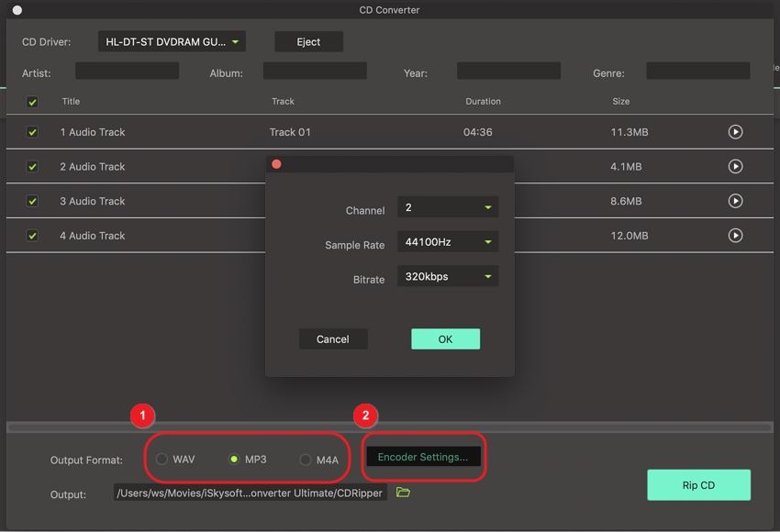The height and width of the screenshot is (532, 780).
Task: Uncheck the 3 Audio Track checkbox
Action: click(x=33, y=201)
